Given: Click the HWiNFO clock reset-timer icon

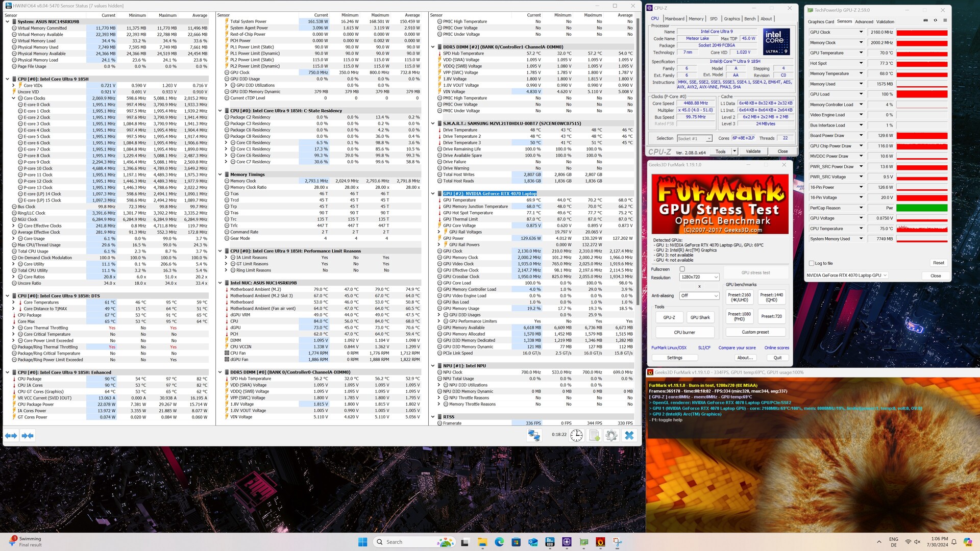Looking at the screenshot, I should coord(576,435).
